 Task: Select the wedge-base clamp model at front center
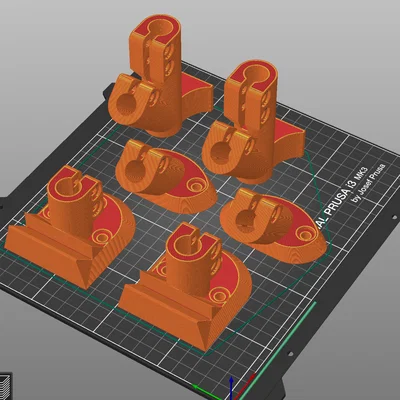point(185,287)
